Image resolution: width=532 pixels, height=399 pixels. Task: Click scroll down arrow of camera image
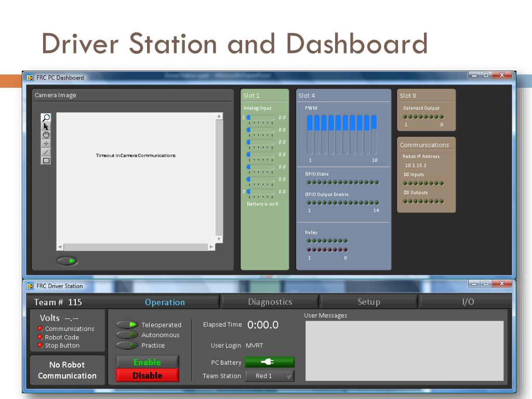[x=219, y=240]
